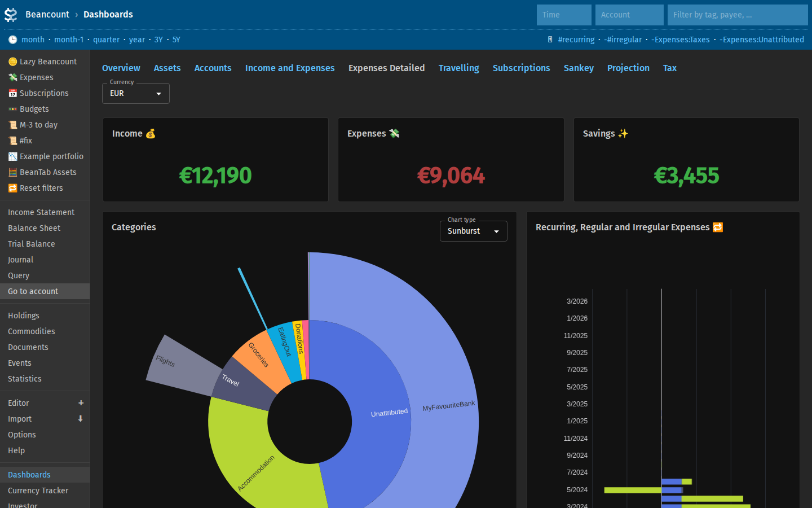This screenshot has width=812, height=508.
Task: Switch to the Overview tab
Action: 121,68
